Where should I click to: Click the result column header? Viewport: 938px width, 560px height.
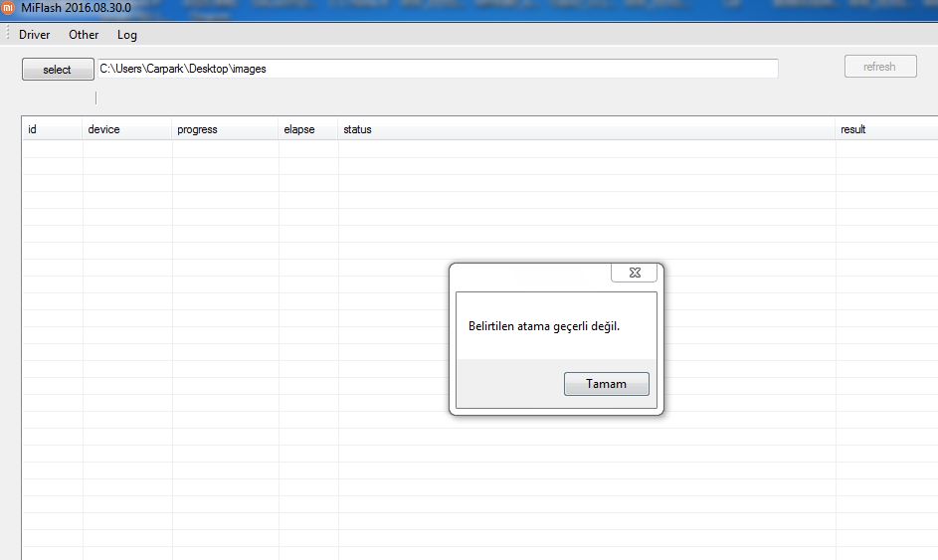[886, 129]
